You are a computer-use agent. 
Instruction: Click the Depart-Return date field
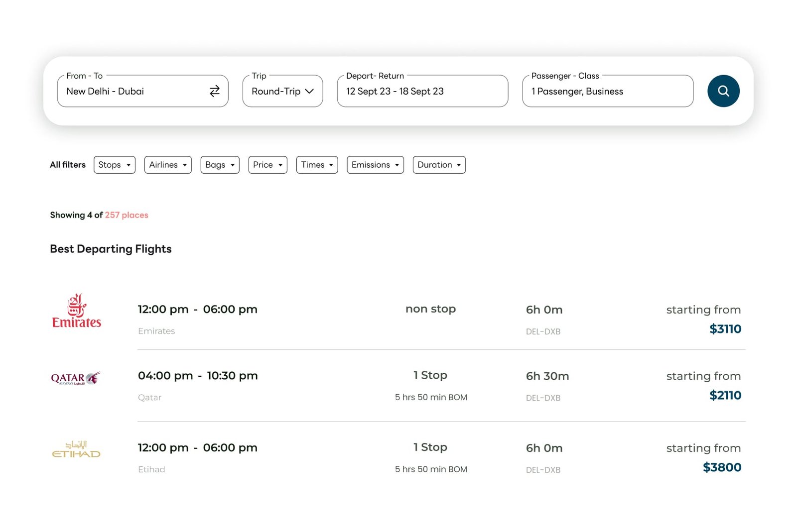click(x=422, y=91)
